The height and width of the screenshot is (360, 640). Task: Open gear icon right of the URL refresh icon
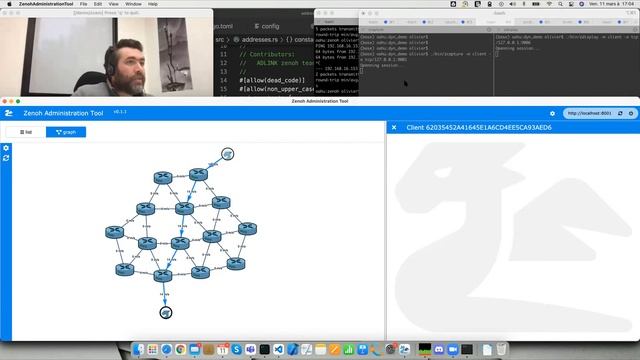point(631,113)
